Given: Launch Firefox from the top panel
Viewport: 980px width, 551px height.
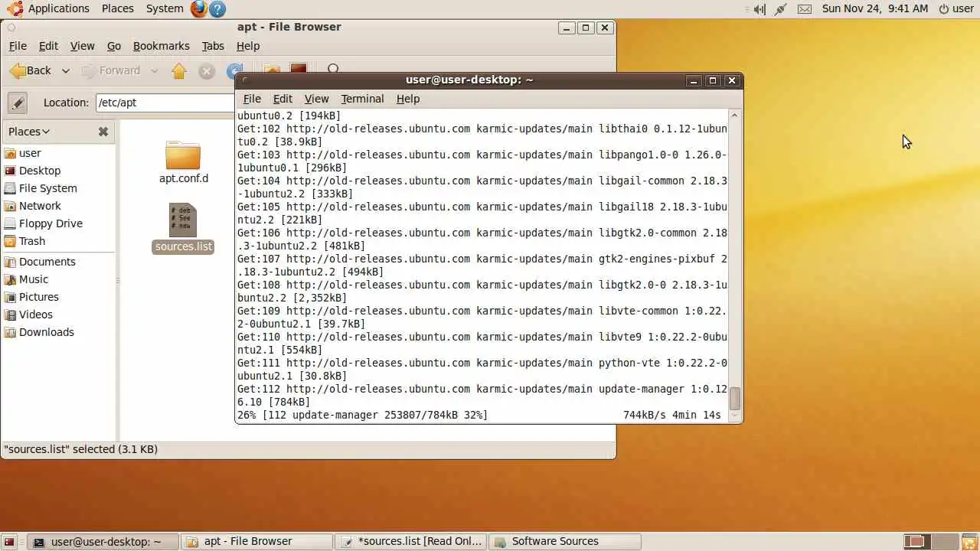Looking at the screenshot, I should coord(199,8).
